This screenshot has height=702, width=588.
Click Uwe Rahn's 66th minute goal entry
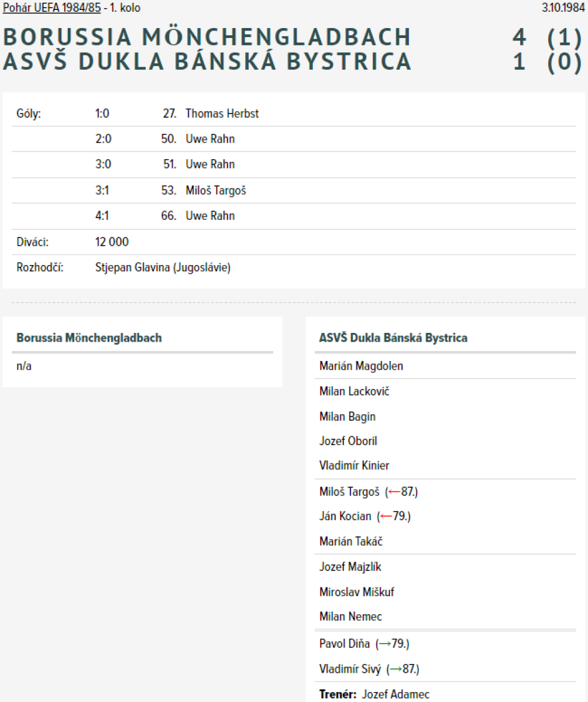(210, 216)
